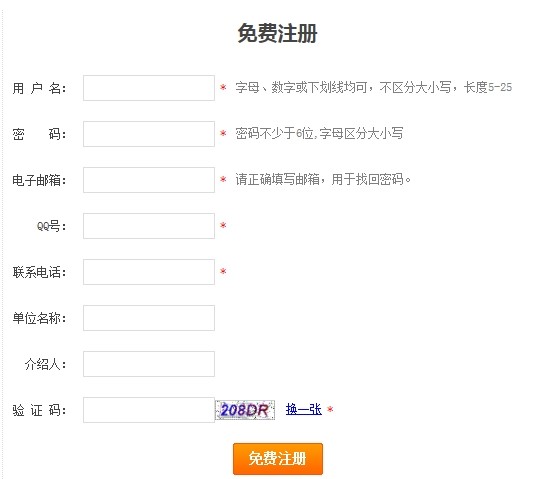Click the red asterisk beside username field
Viewport: 551px width, 479px height.
(x=223, y=87)
